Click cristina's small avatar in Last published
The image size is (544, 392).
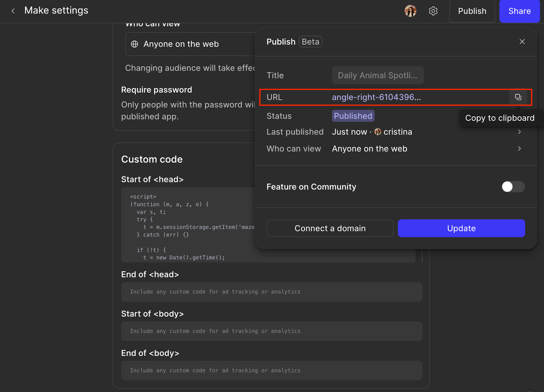pos(378,132)
